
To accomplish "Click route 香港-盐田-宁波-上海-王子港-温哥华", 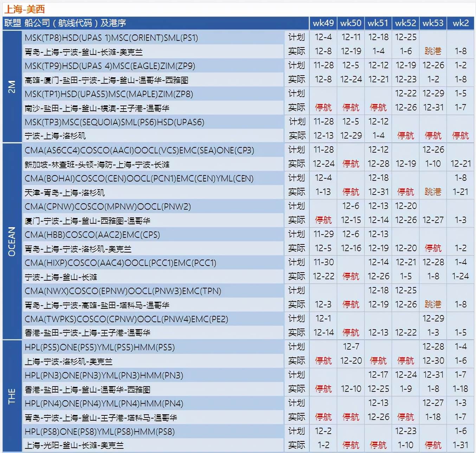I will click(x=88, y=333).
